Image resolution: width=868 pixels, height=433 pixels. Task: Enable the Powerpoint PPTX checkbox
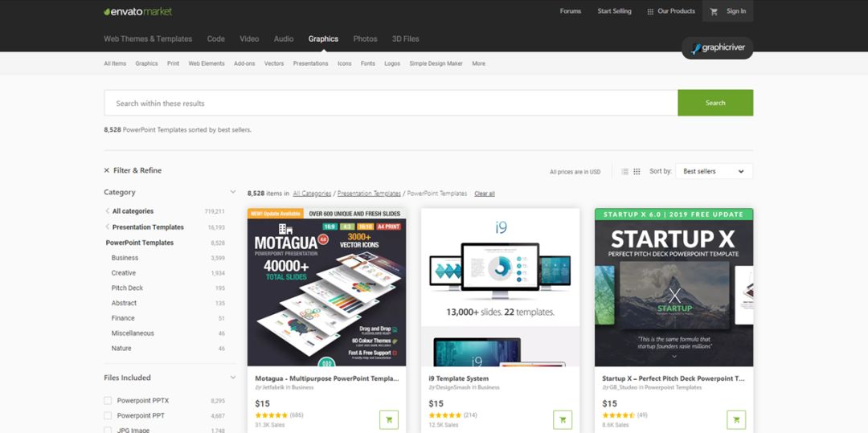point(108,400)
